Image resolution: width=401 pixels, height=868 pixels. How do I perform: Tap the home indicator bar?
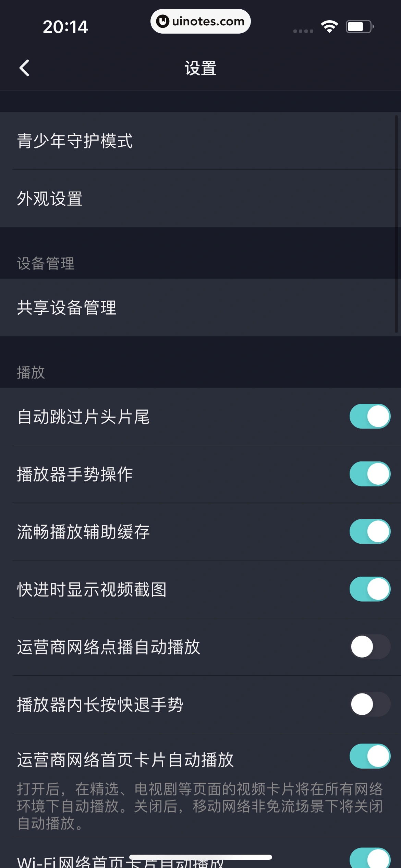(x=200, y=857)
